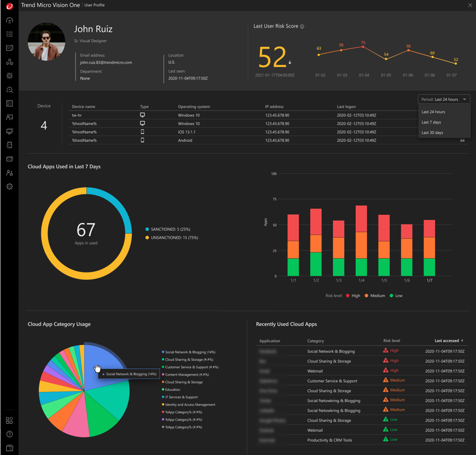Image resolution: width=476 pixels, height=455 pixels.
Task: Open the dashboard gauge icon in sidebar
Action: [10, 20]
